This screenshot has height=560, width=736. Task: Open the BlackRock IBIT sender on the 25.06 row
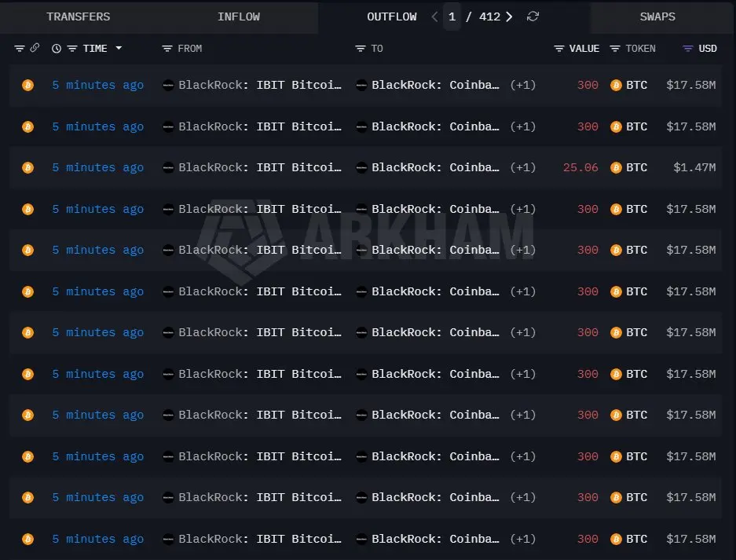pos(259,167)
